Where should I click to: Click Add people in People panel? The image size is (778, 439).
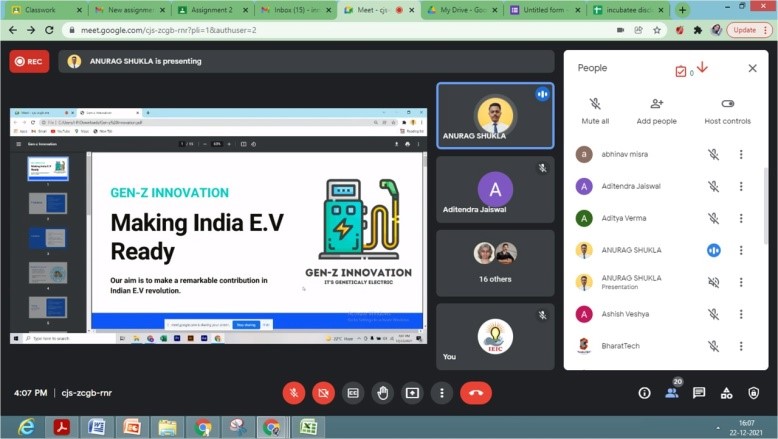[x=656, y=111]
